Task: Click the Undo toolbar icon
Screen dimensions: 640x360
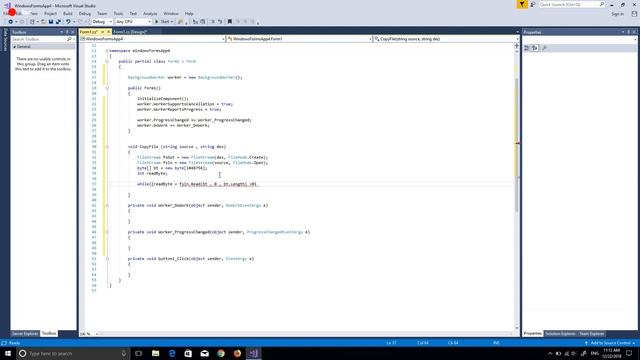Action: coord(68,22)
